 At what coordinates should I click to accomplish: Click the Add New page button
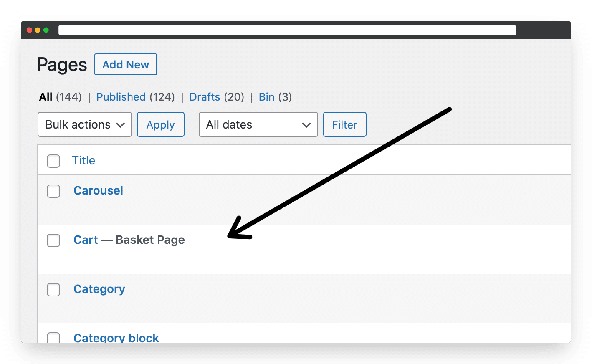click(126, 64)
